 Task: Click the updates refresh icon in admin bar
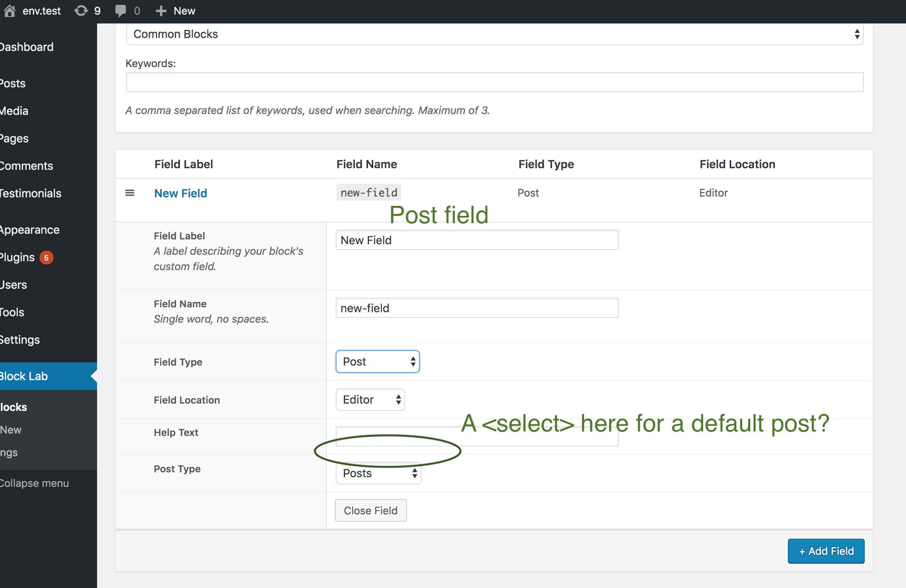81,11
